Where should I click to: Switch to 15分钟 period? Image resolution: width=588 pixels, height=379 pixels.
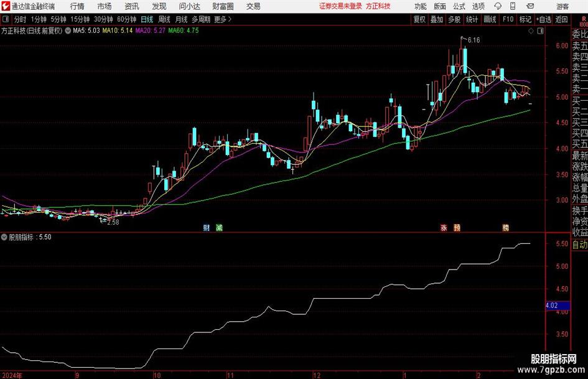pyautogui.click(x=80, y=19)
